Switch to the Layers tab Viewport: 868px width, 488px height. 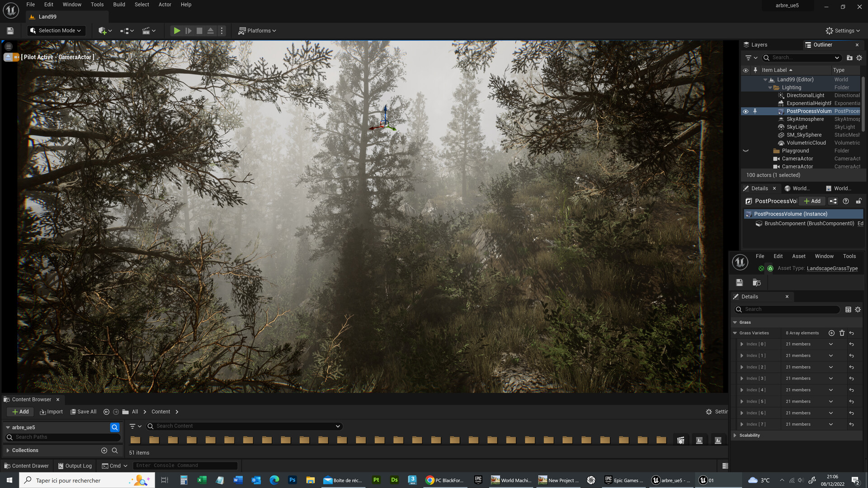coord(759,45)
